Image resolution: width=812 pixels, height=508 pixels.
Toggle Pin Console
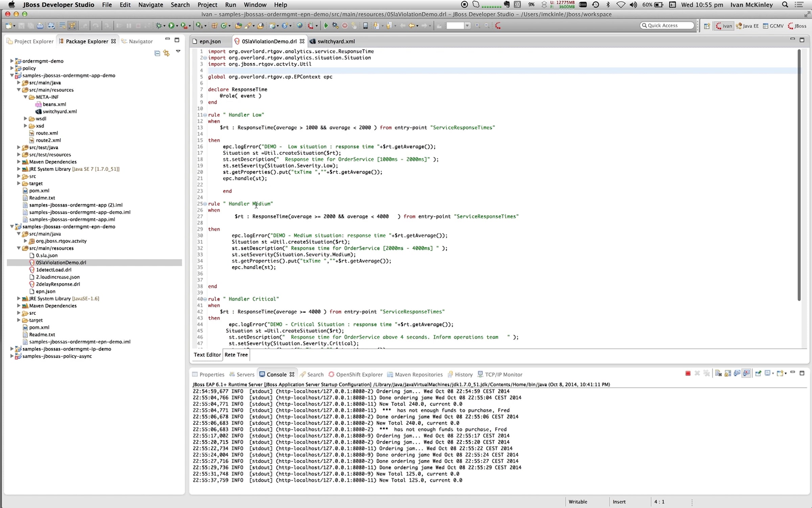pyautogui.click(x=758, y=373)
